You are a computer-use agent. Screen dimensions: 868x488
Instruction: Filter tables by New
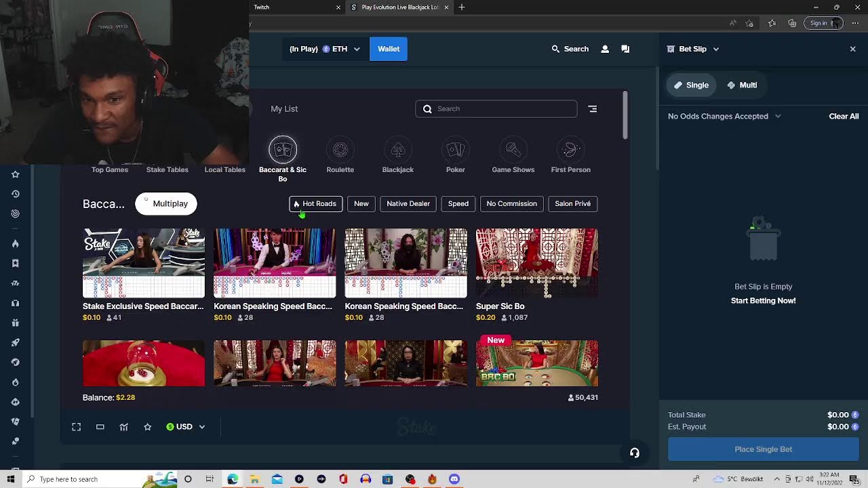[x=361, y=204]
